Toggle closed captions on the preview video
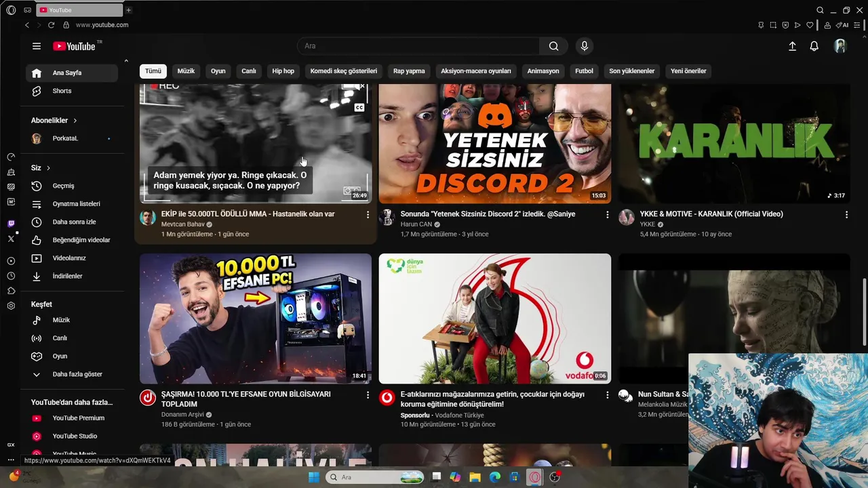Screen dimensions: 868x488 359,107
